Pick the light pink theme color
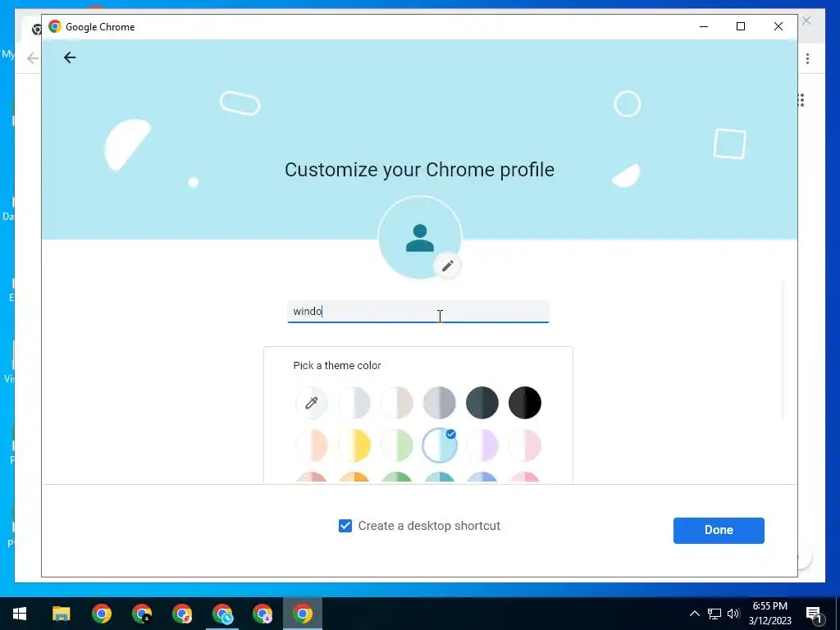 [525, 445]
